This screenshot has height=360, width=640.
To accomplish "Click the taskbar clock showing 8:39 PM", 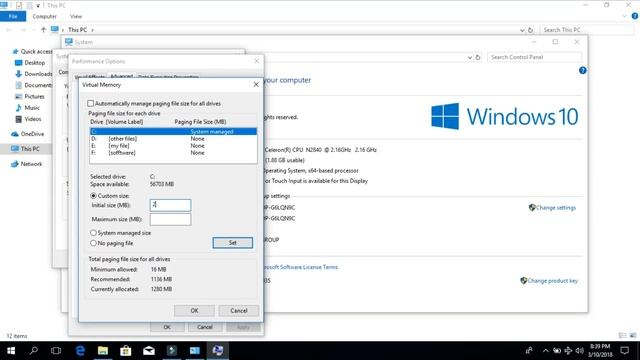I will click(x=600, y=351).
